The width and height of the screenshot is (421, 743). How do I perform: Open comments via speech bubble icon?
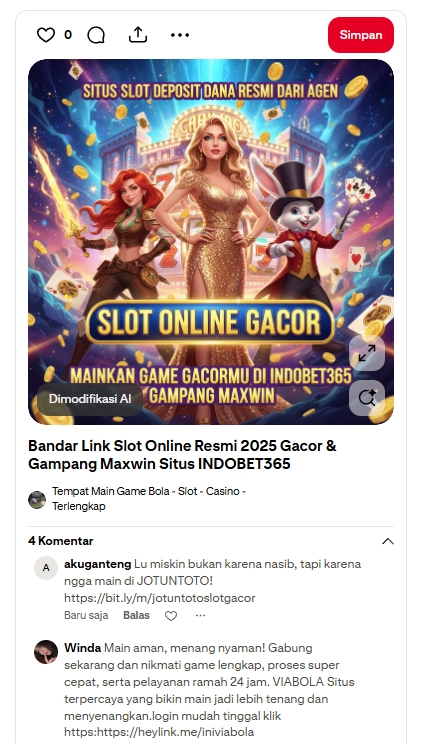(96, 35)
